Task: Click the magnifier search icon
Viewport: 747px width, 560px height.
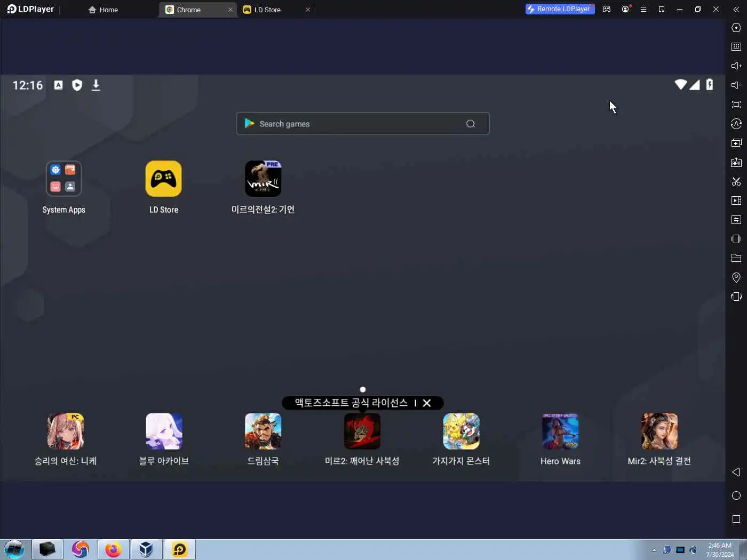Action: 471,124
